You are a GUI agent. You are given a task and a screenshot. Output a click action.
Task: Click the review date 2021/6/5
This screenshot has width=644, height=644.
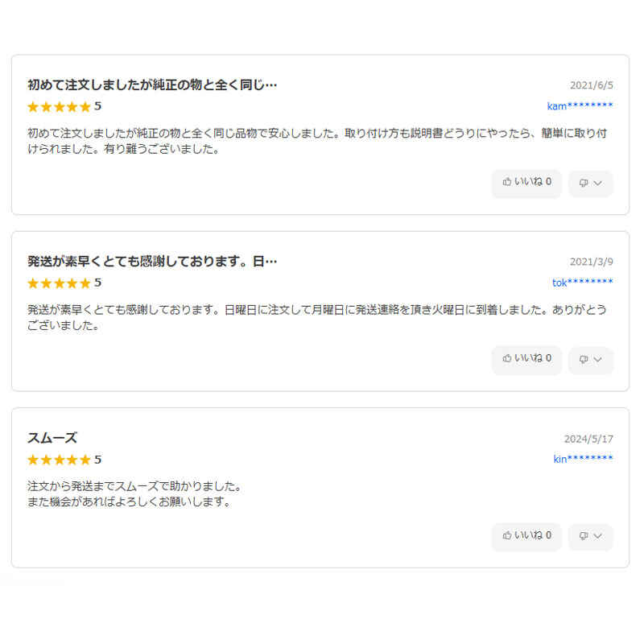(592, 85)
